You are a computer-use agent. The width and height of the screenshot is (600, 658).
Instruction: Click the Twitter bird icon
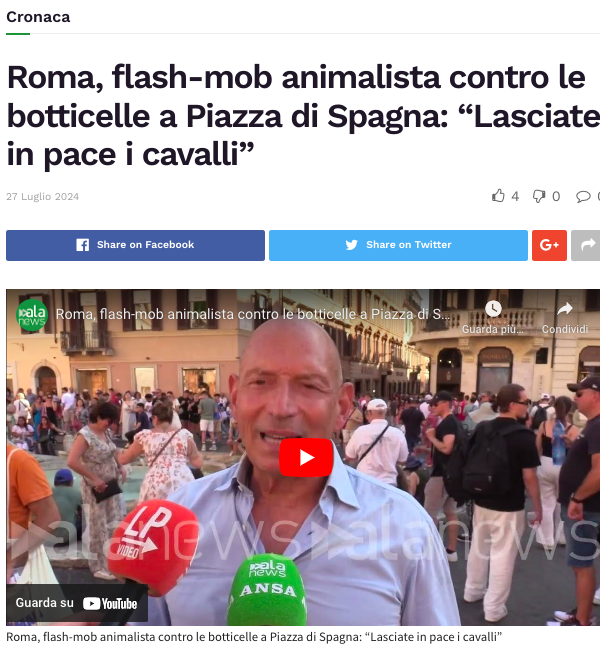click(x=352, y=245)
